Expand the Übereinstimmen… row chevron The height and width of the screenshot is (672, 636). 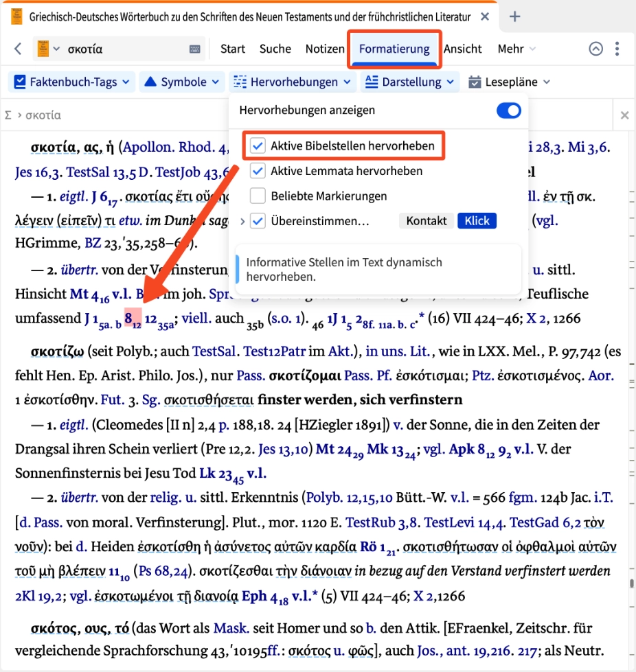242,221
